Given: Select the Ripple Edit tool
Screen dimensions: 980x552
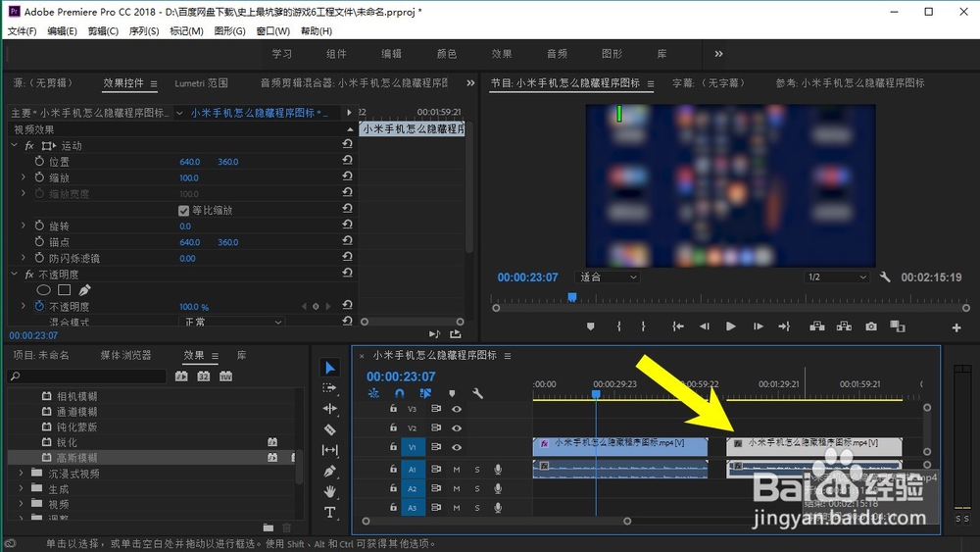Looking at the screenshot, I should pyautogui.click(x=330, y=409).
